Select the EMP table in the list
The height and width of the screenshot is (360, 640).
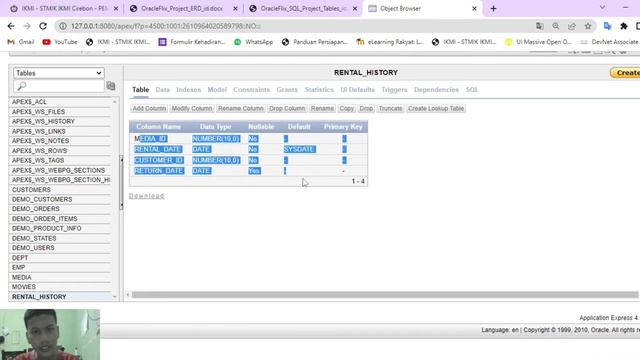pyautogui.click(x=18, y=267)
